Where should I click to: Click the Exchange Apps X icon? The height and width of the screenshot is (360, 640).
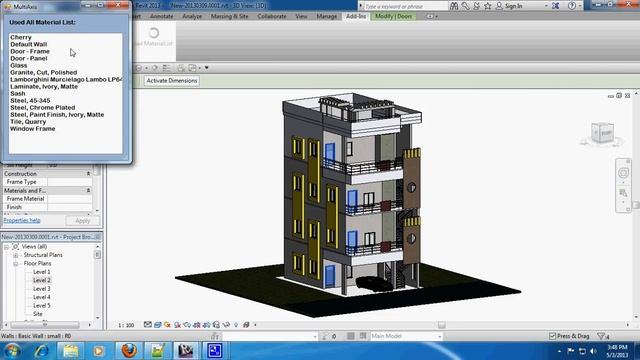coord(556,6)
